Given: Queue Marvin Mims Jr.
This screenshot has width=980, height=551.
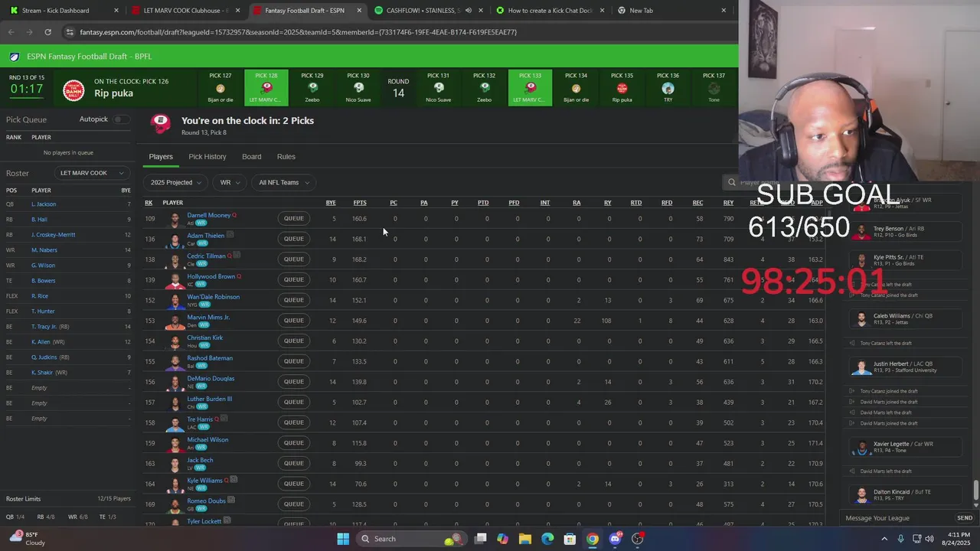Looking at the screenshot, I should pos(294,321).
